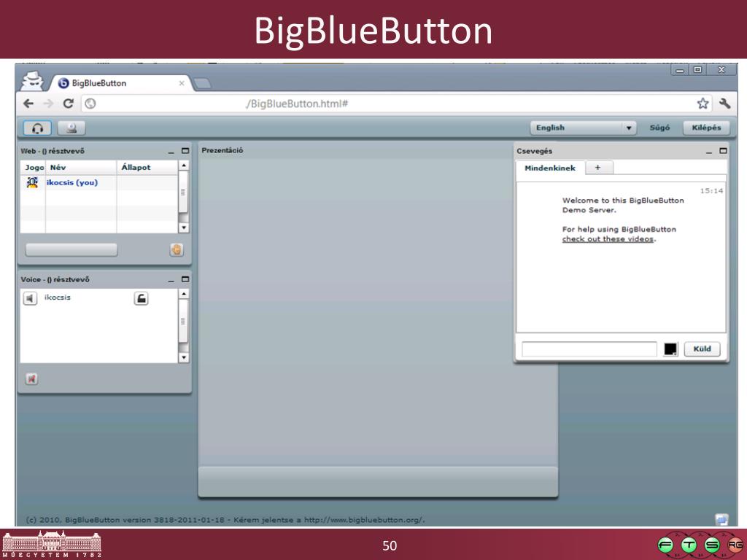Click Web list scrollbar down arrow

(x=183, y=227)
